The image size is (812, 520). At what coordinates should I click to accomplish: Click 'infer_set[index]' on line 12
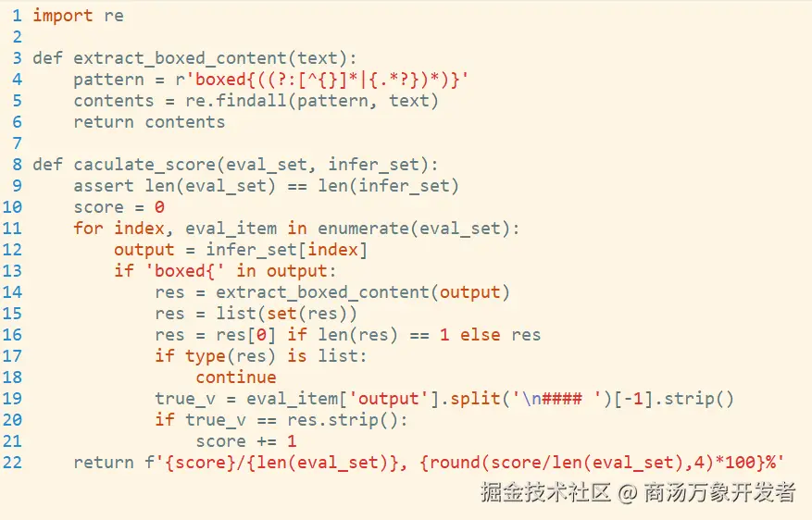point(287,250)
